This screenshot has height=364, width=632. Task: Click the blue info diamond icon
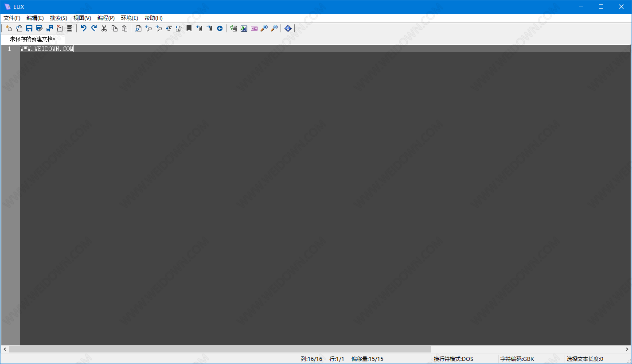[x=288, y=28]
